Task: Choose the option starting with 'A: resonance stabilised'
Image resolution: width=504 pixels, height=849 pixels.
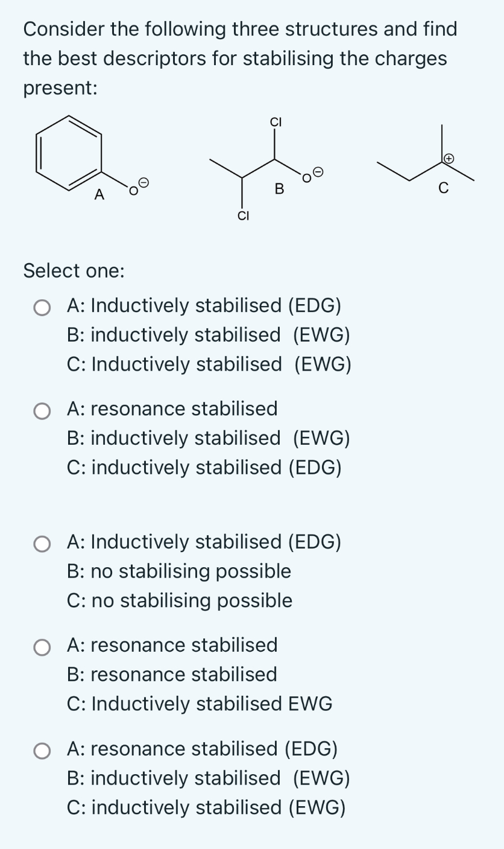Action: point(42,409)
